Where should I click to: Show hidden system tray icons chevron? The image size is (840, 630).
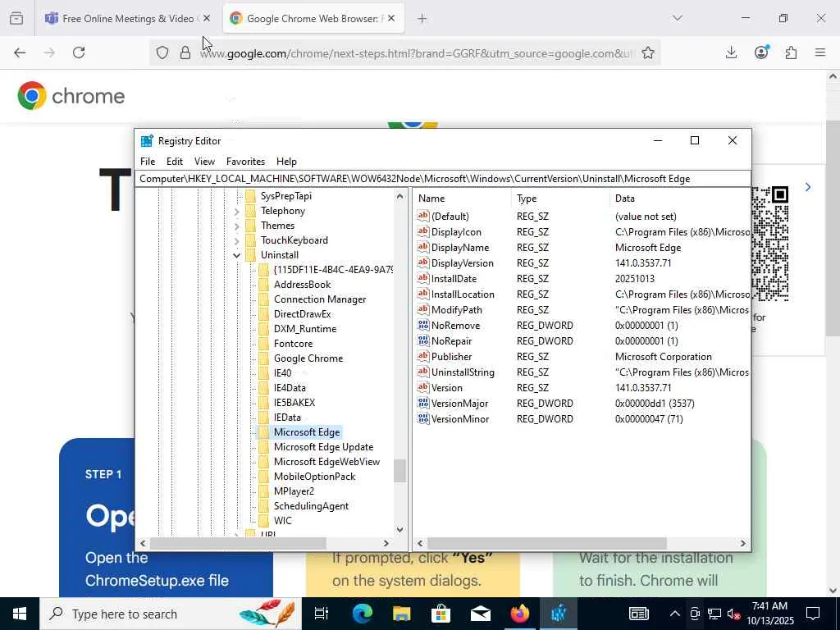[675, 614]
